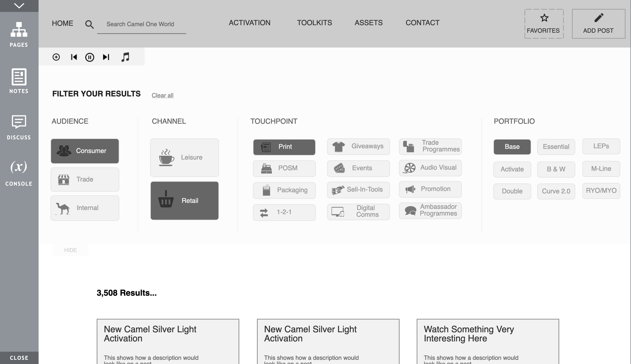Enable the Essential portfolio filter

coord(556,147)
